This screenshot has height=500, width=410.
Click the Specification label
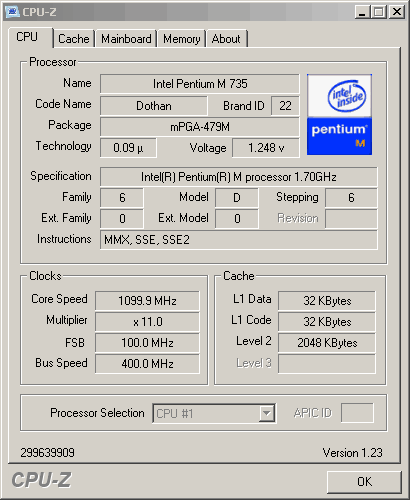61,176
